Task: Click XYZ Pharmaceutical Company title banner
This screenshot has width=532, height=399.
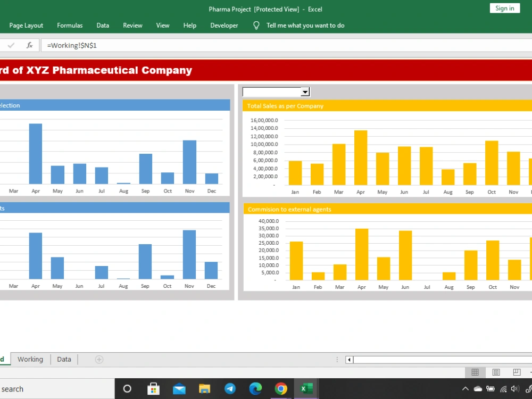Action: [266, 70]
